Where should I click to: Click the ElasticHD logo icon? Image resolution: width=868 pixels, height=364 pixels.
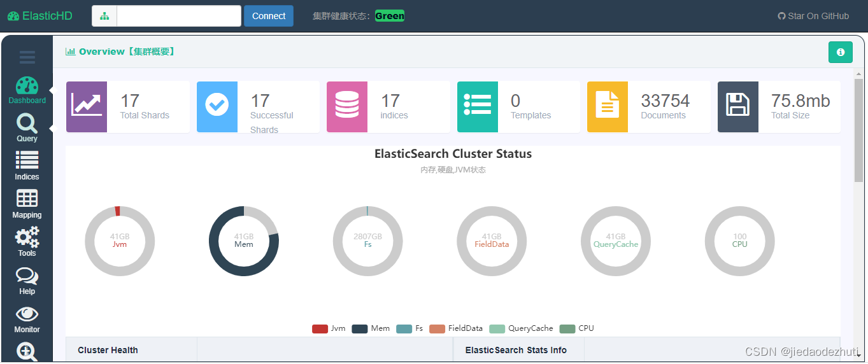point(13,16)
